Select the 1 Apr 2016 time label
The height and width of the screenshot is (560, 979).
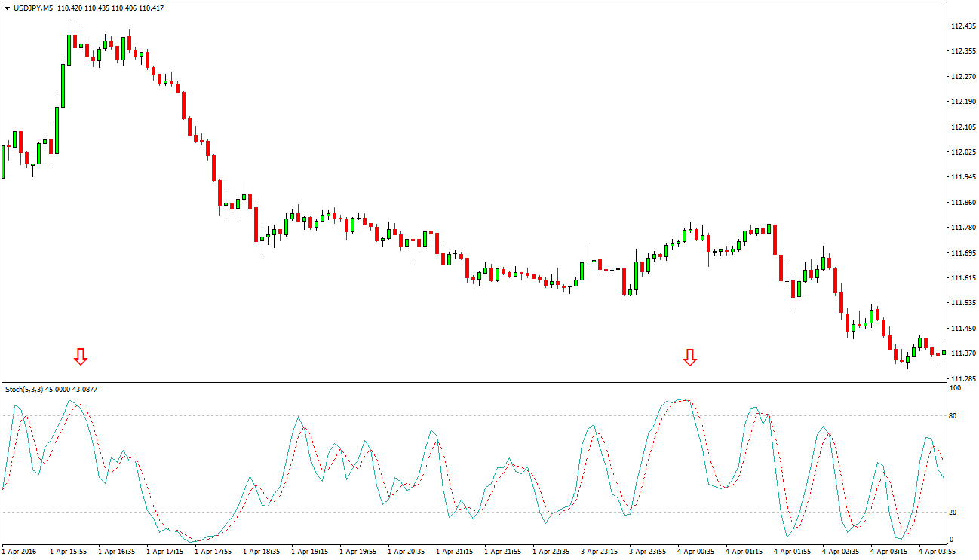click(20, 552)
